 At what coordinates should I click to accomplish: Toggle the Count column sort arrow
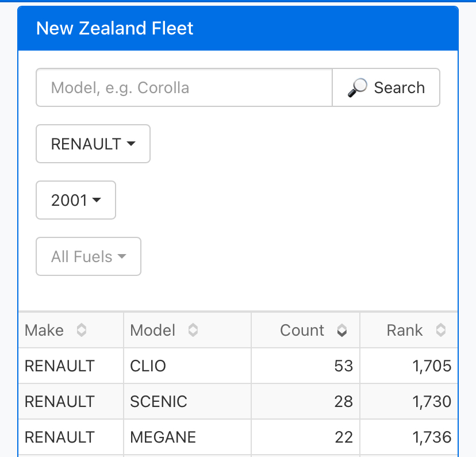tap(341, 330)
